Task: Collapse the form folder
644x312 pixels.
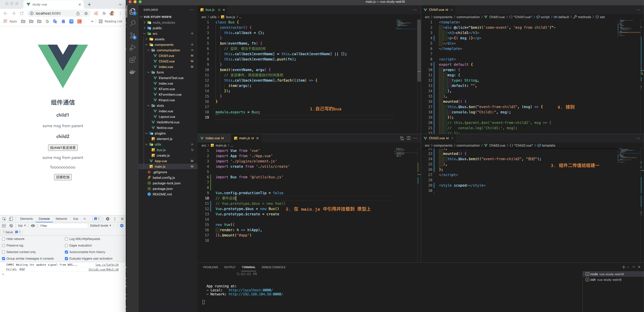Action: tap(168, 72)
